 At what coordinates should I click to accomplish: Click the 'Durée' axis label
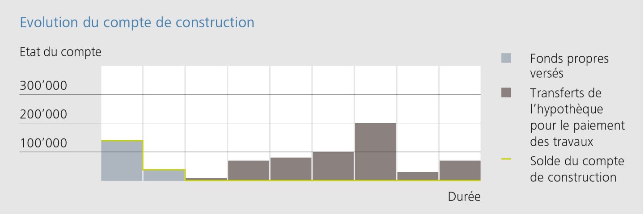[x=464, y=197]
